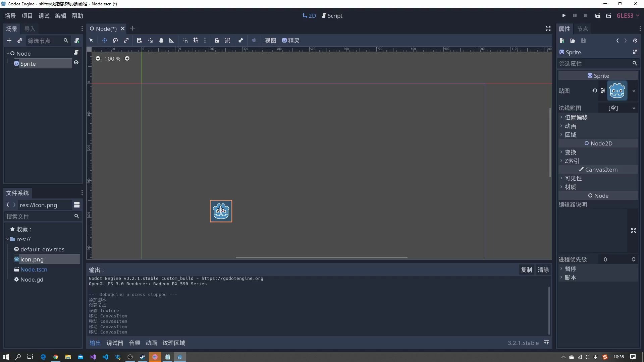The width and height of the screenshot is (644, 362).
Task: Click the 清除 clear output button
Action: 543,270
